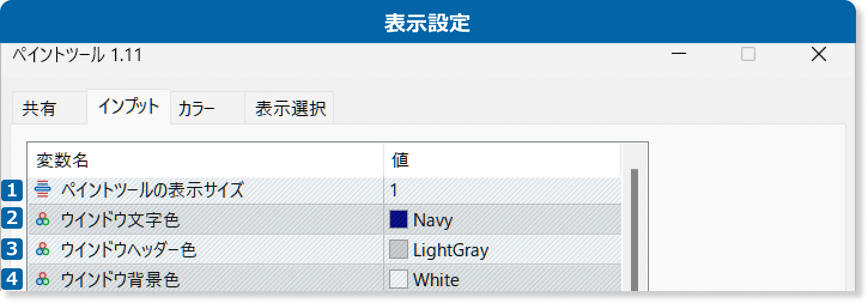The height and width of the screenshot is (303, 868).
Task: Click the blue number 3 badge
Action: click(12, 249)
